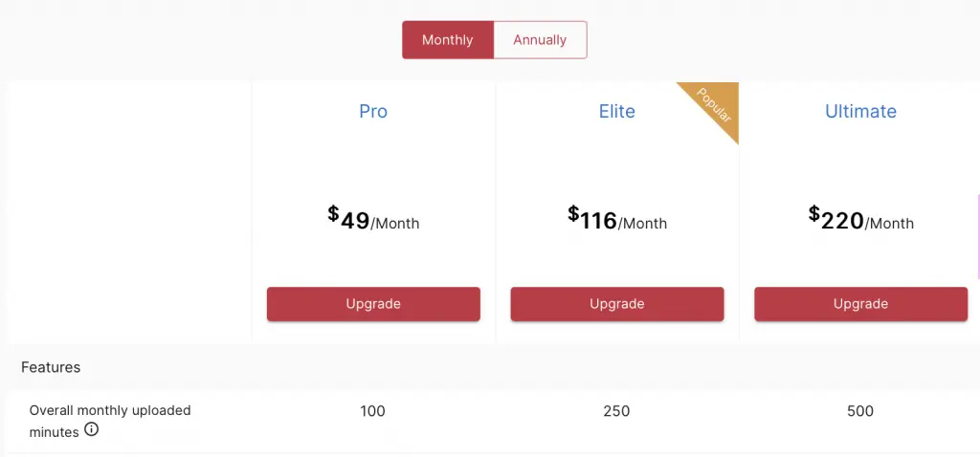This screenshot has height=457, width=980.
Task: Select the Ultimate plan title
Action: (x=860, y=111)
